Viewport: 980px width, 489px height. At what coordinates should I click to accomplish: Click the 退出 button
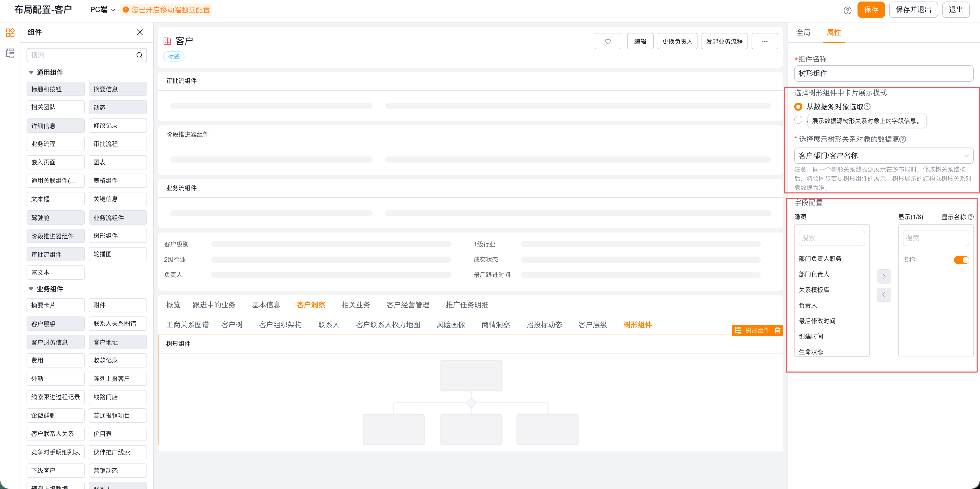(x=956, y=9)
